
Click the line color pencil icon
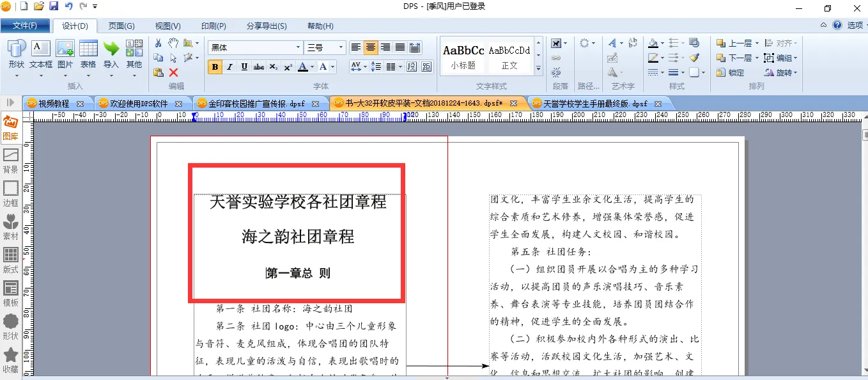(653, 58)
